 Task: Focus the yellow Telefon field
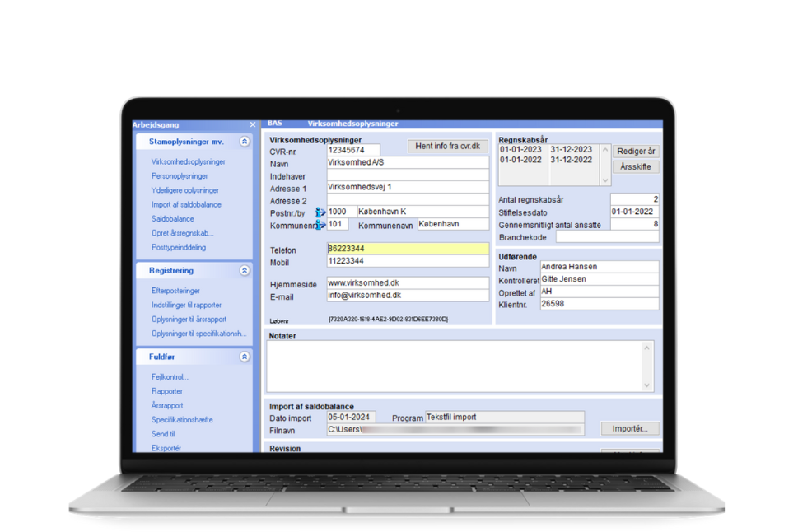[407, 249]
